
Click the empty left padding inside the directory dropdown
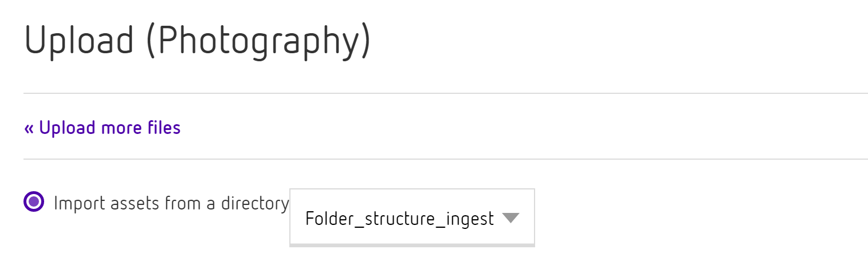(297, 217)
